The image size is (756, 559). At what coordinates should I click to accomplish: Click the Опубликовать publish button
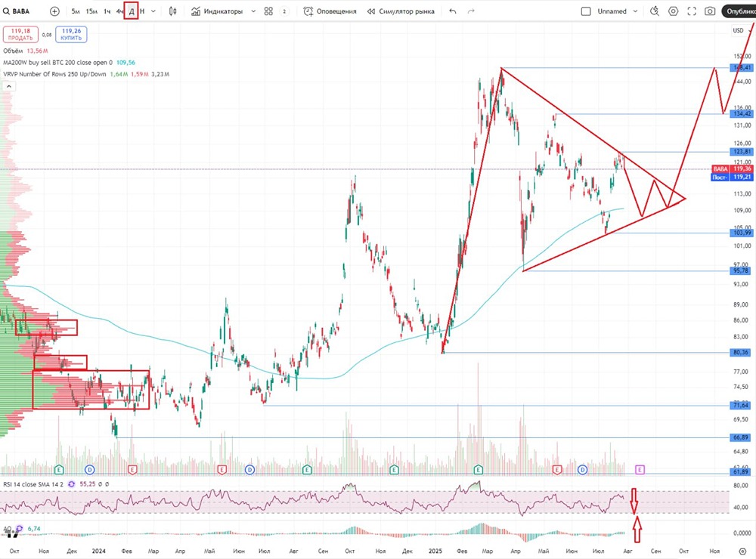[x=739, y=11]
